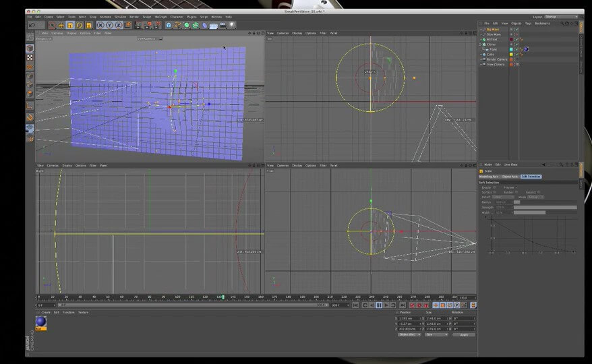Viewport: 592px width, 364px height.
Task: Open the Falloff dropdown in Soft Selection
Action: [503, 197]
